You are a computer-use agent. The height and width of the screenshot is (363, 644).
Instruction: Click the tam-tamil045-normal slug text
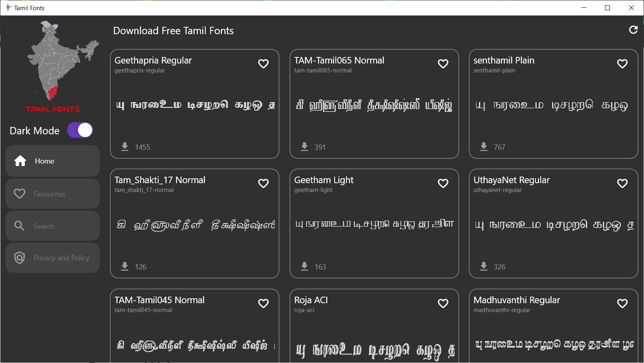pos(143,310)
